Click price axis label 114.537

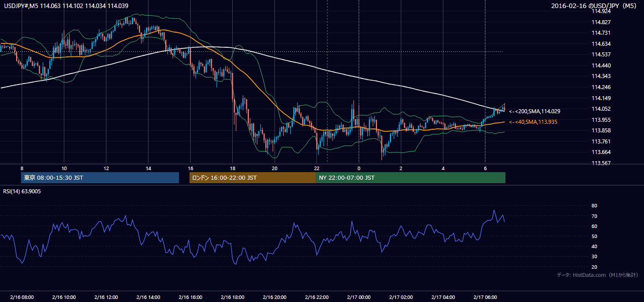coord(601,54)
